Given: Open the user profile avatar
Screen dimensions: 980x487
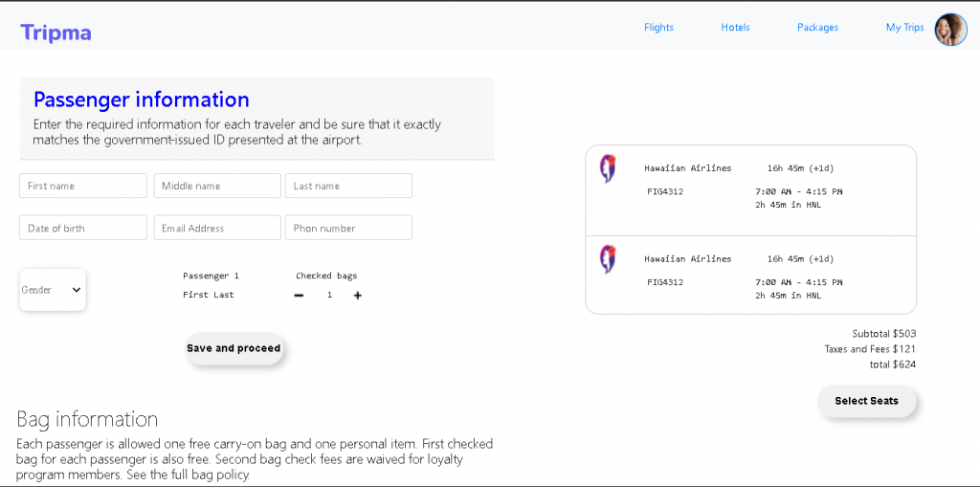Looking at the screenshot, I should pos(950,29).
